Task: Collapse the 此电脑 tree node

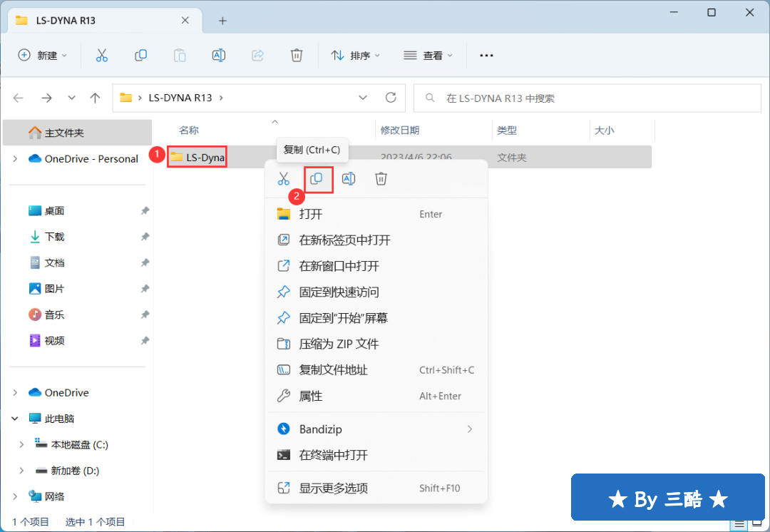Action: click(x=15, y=419)
